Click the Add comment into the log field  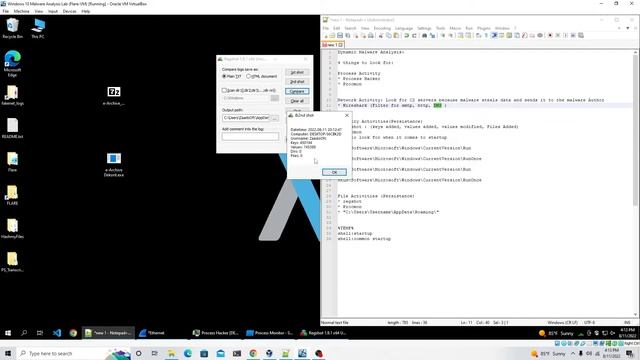[x=250, y=136]
